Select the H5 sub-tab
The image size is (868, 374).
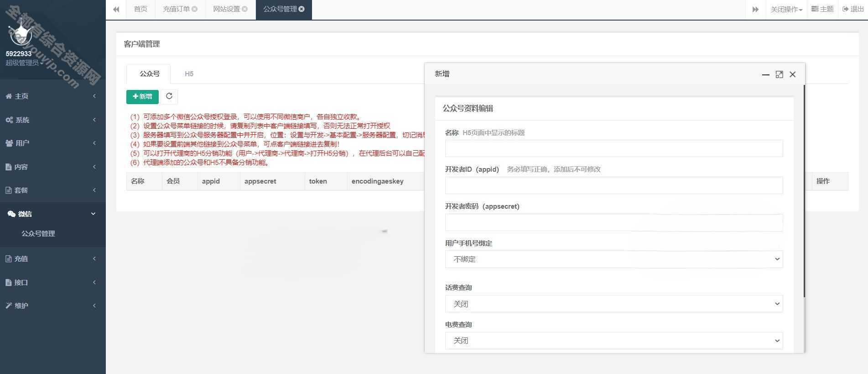pyautogui.click(x=189, y=74)
